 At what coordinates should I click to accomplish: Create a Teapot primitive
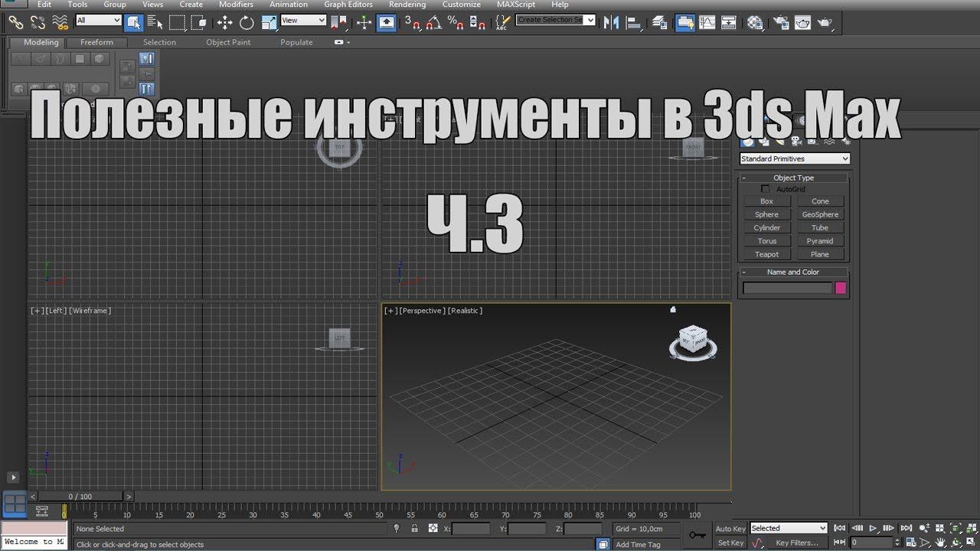point(766,254)
